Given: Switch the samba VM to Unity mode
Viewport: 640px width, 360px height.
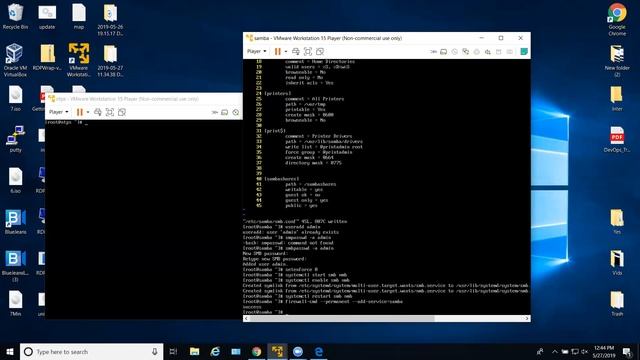Looking at the screenshot, I should pos(320,51).
